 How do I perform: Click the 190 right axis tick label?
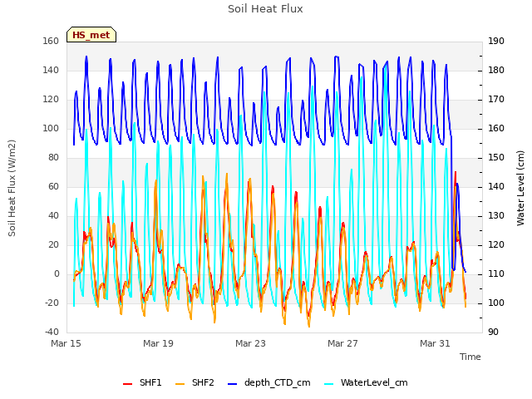[x=496, y=42]
